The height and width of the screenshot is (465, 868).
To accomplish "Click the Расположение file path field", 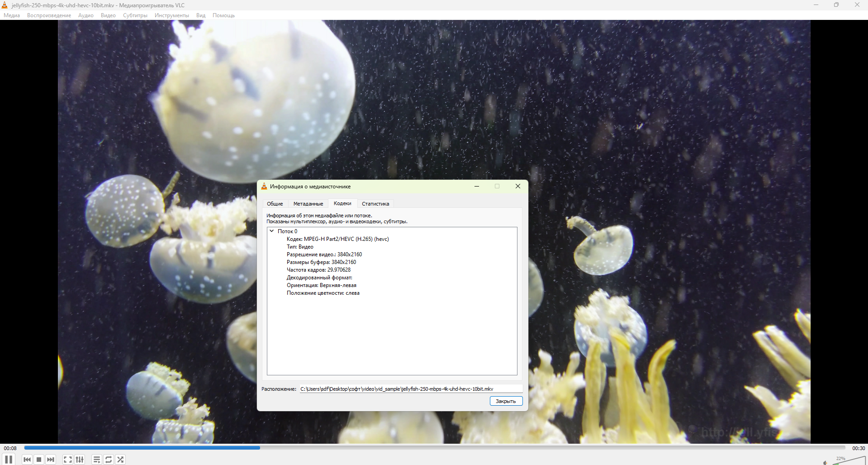I will pos(411,389).
